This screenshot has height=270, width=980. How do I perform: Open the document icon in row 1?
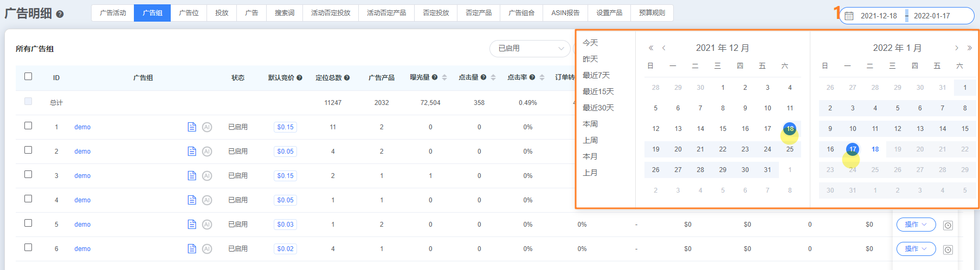coord(192,127)
